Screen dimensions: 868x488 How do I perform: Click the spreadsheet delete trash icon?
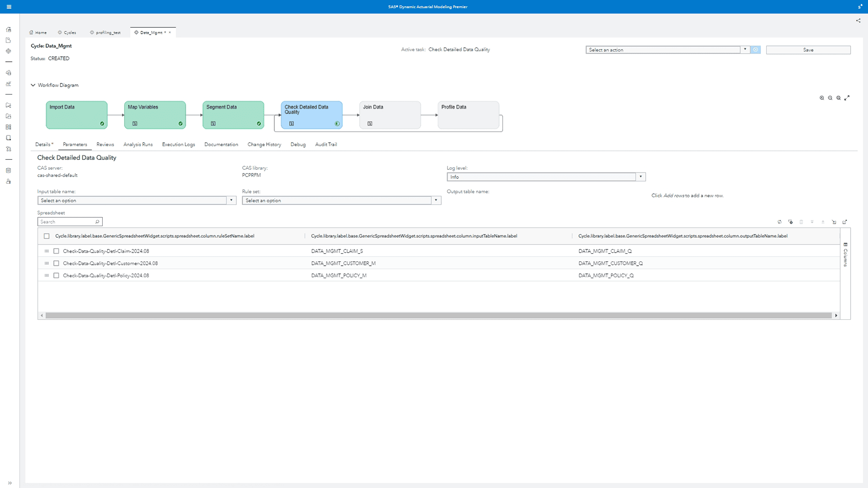[801, 222]
